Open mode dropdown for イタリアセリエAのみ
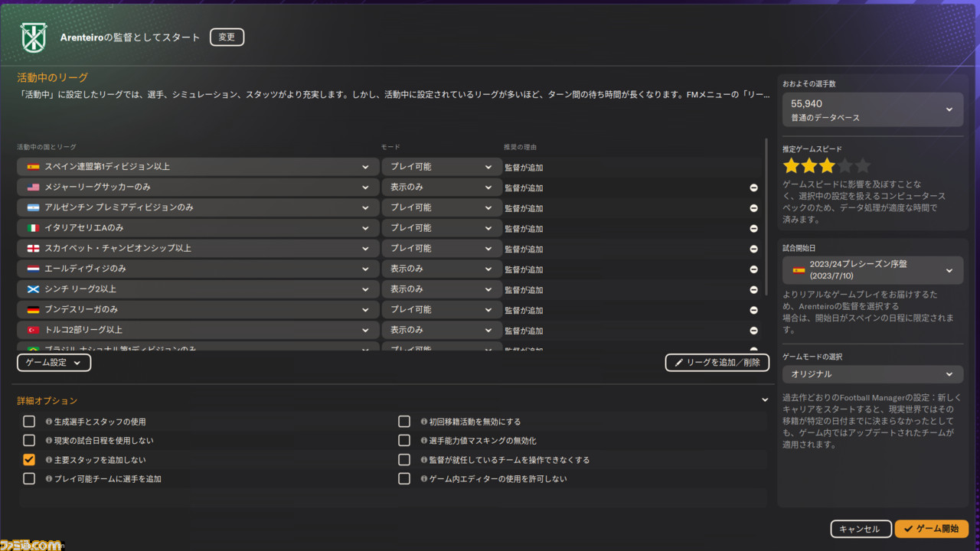The width and height of the screenshot is (980, 551). click(x=442, y=228)
